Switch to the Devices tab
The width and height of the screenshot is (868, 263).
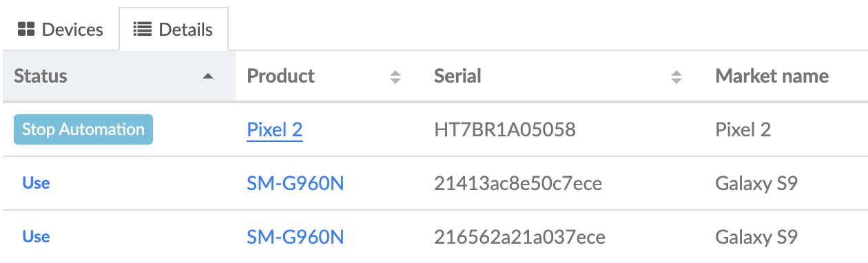click(60, 30)
